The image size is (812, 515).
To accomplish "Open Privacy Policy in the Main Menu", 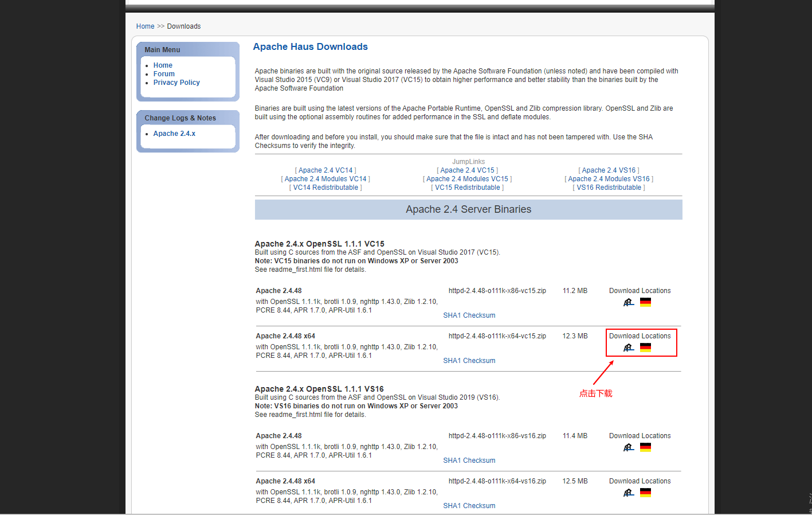I will 176,83.
